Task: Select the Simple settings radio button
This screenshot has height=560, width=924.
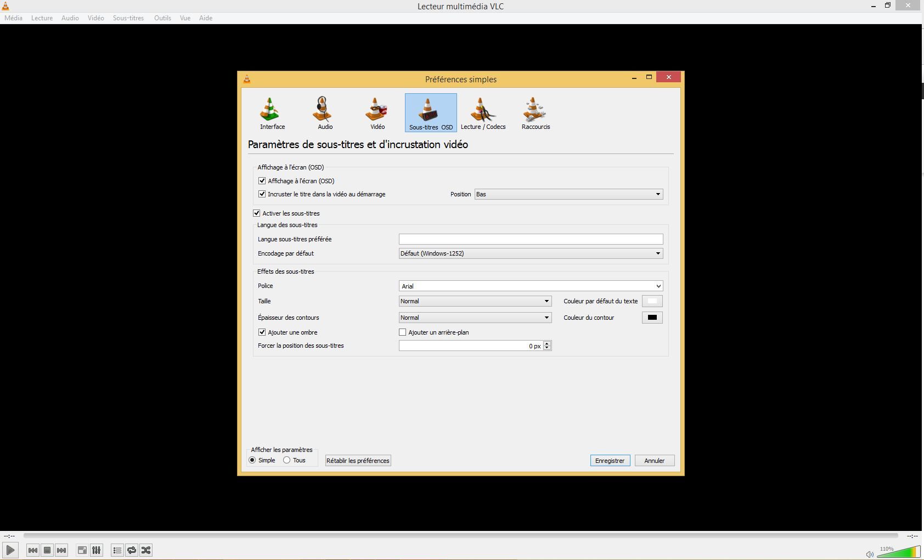Action: click(x=252, y=460)
